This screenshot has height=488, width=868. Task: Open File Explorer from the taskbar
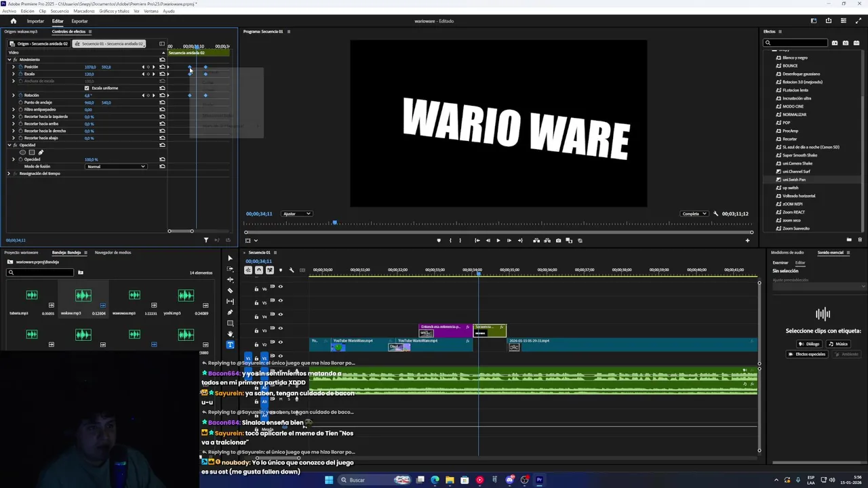(x=450, y=480)
